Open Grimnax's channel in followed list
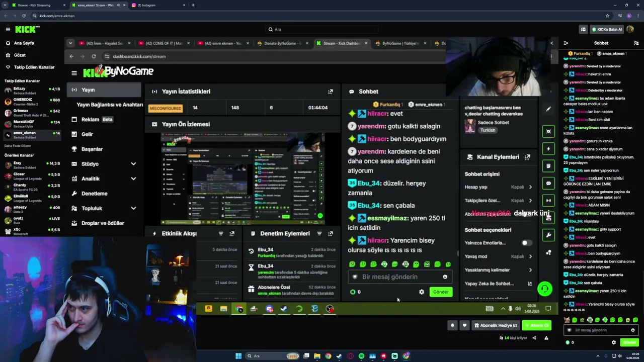This screenshot has height=362, width=644. point(32,113)
